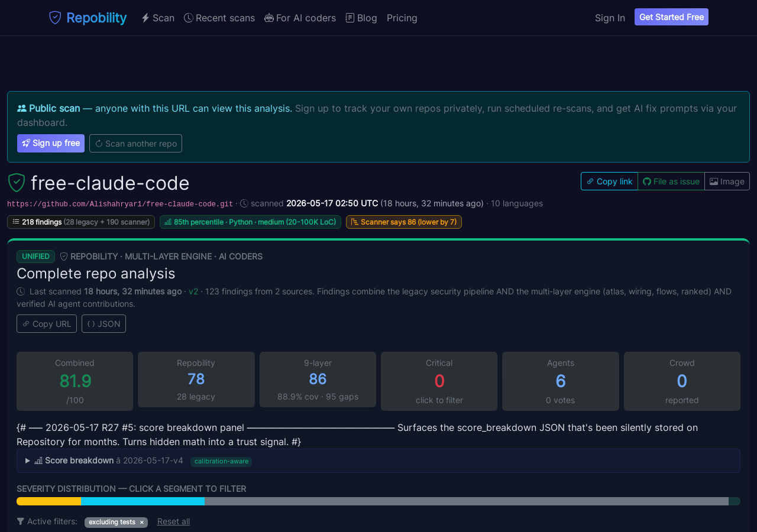Image resolution: width=757 pixels, height=532 pixels.
Task: Click the Public scan people icon
Action: pos(22,108)
